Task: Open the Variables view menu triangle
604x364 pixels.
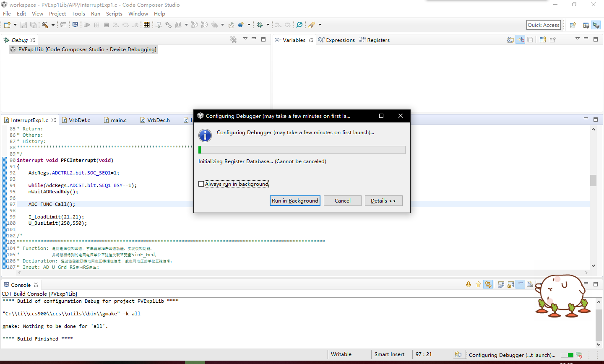Action: [x=577, y=39]
